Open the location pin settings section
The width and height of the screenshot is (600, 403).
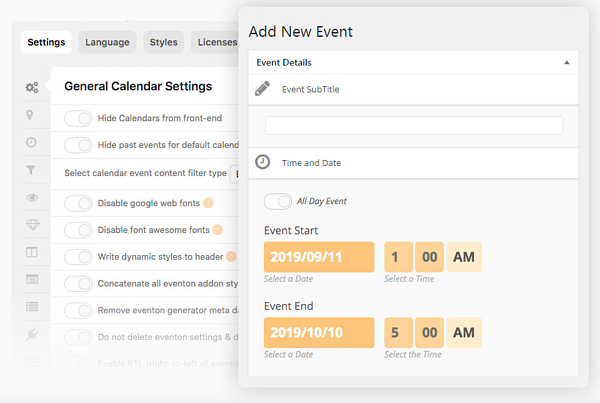(29, 115)
